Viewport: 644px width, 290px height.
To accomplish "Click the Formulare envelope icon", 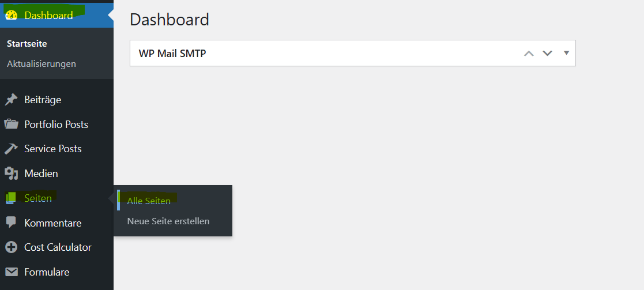I will point(12,272).
